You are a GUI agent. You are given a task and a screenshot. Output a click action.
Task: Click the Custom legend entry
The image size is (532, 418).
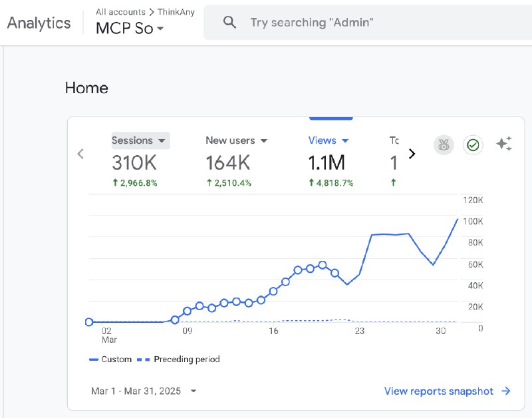click(x=110, y=359)
